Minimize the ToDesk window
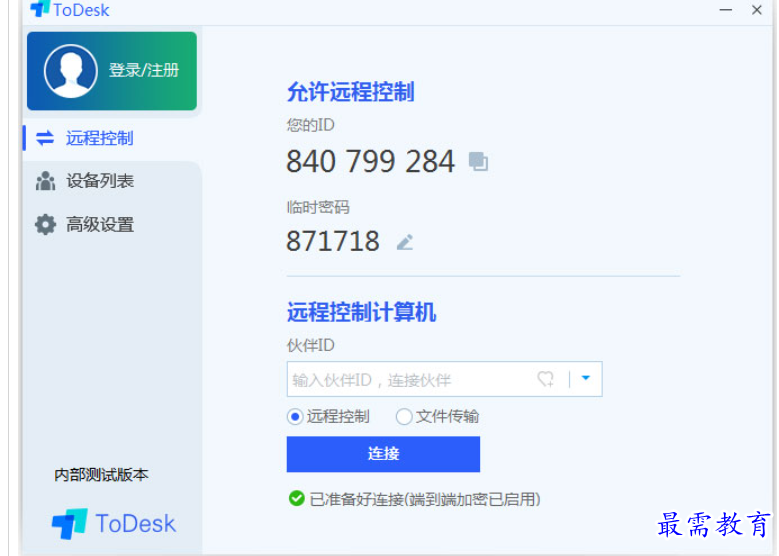The image size is (779, 556). coord(726,10)
